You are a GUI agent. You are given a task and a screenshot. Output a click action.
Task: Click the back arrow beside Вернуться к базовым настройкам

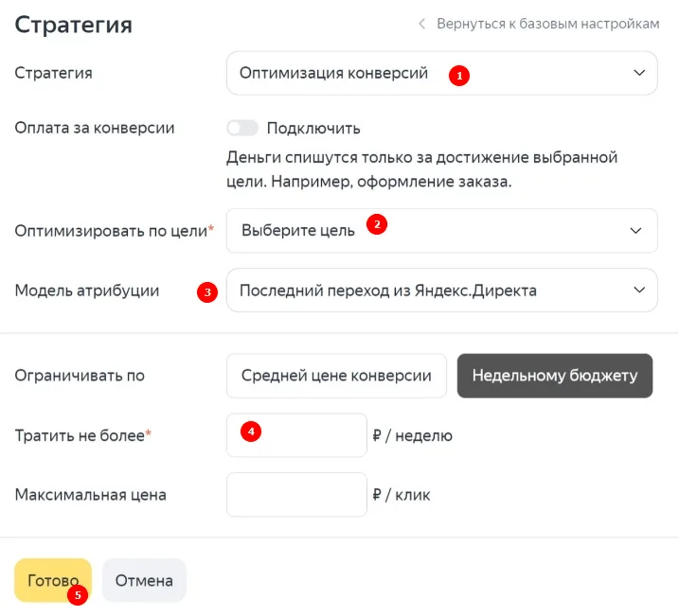pyautogui.click(x=421, y=24)
